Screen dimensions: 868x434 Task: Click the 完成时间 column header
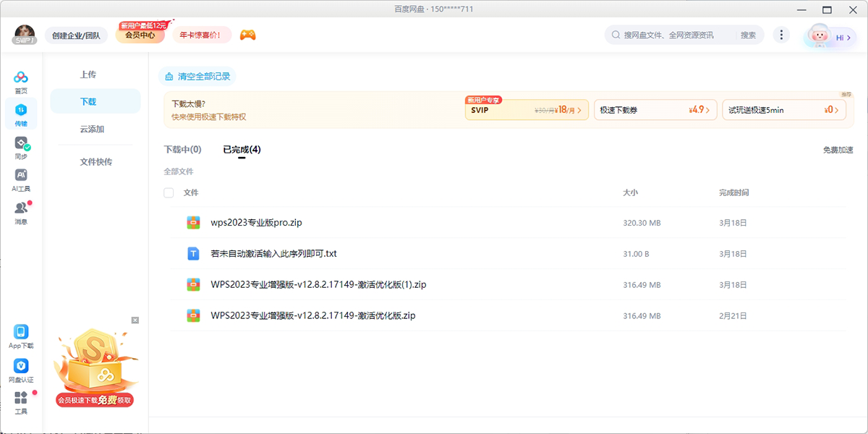point(734,192)
